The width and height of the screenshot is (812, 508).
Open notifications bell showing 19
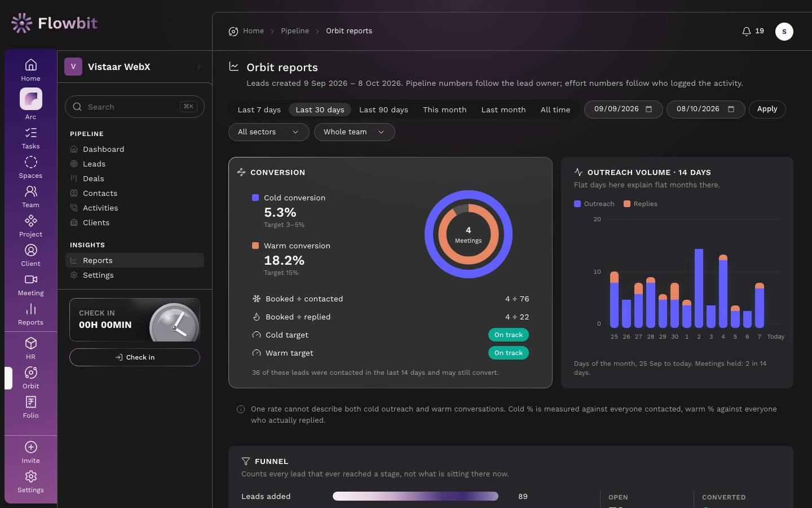pos(753,31)
